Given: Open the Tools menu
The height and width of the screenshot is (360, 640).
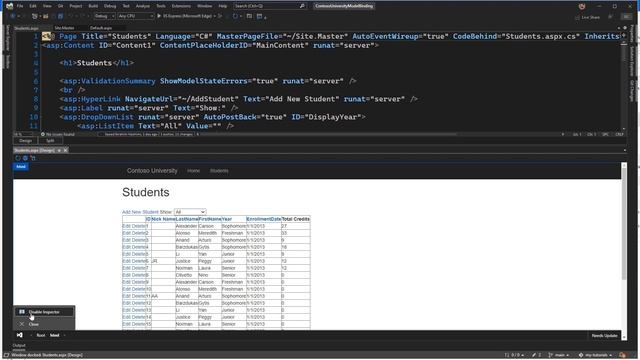Looking at the screenshot, I should tap(161, 6).
